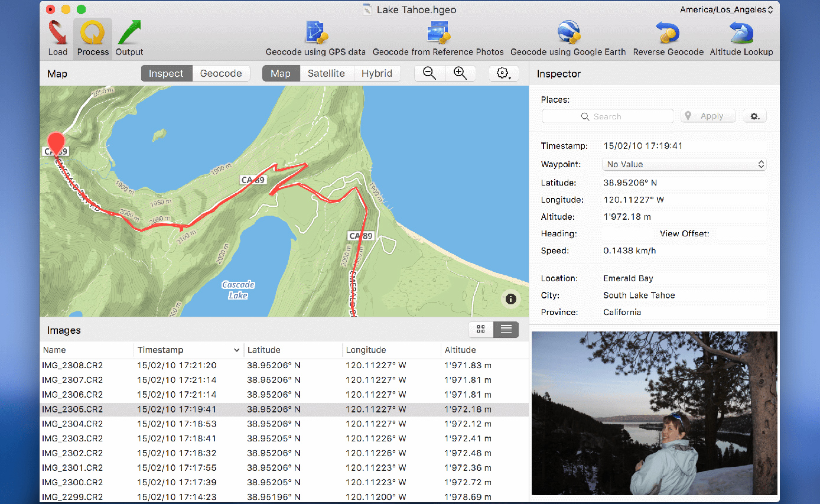Click Inspector timestamp 15/02/10 17:19:41
This screenshot has width=820, height=504.
coord(643,146)
